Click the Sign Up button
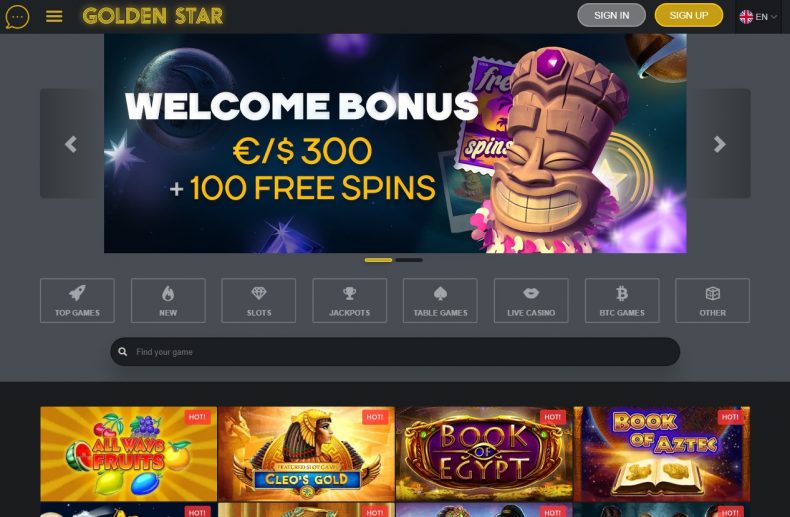 (689, 15)
